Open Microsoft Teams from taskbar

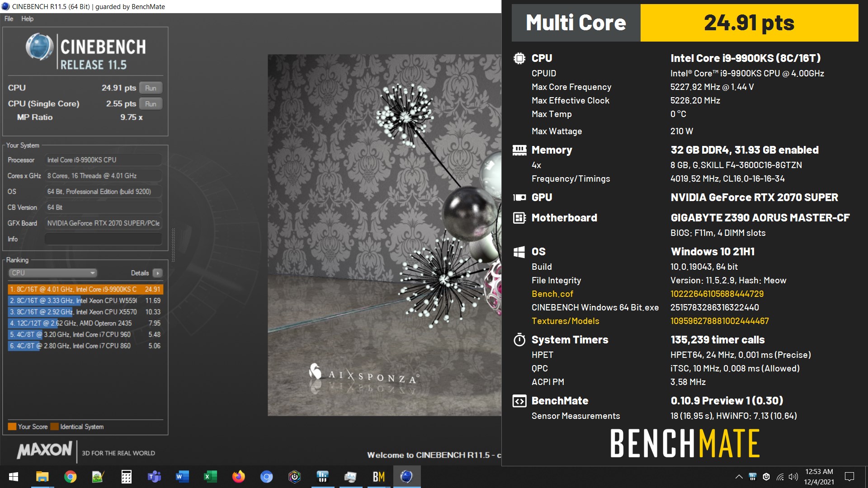click(154, 477)
